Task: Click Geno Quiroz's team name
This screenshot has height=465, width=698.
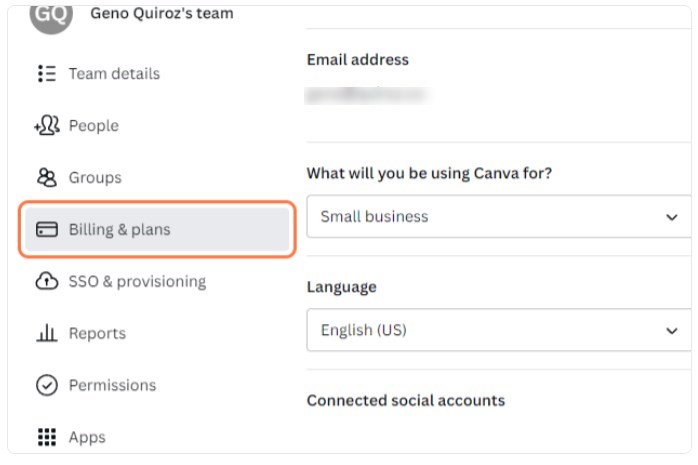Action: 162,13
